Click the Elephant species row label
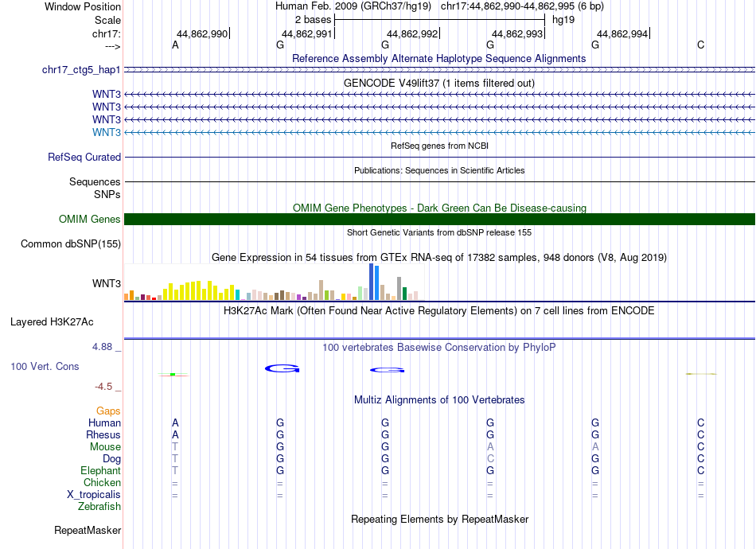Viewport: 756px width, 549px height. coord(100,470)
